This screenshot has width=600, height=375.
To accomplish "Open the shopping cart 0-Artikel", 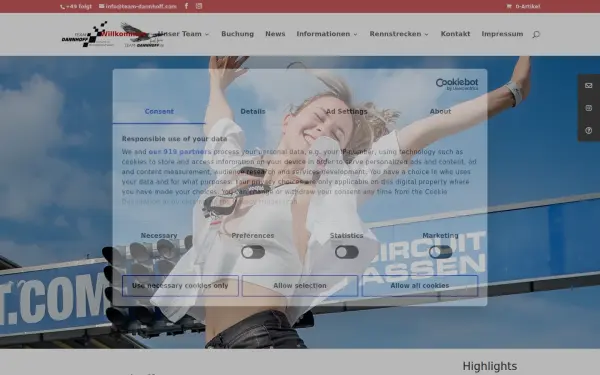I will tap(523, 7).
